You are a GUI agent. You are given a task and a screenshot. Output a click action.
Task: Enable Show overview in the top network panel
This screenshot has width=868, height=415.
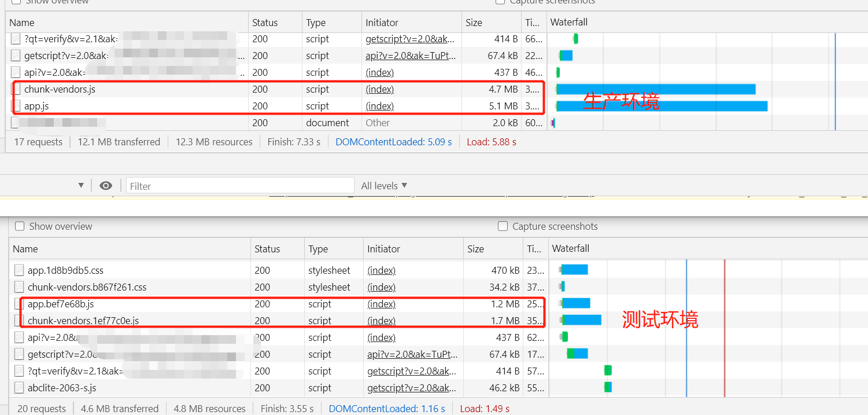coord(15,1)
